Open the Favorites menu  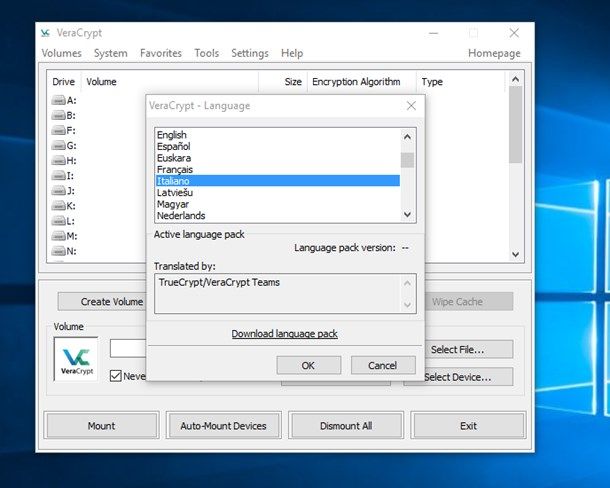(161, 53)
